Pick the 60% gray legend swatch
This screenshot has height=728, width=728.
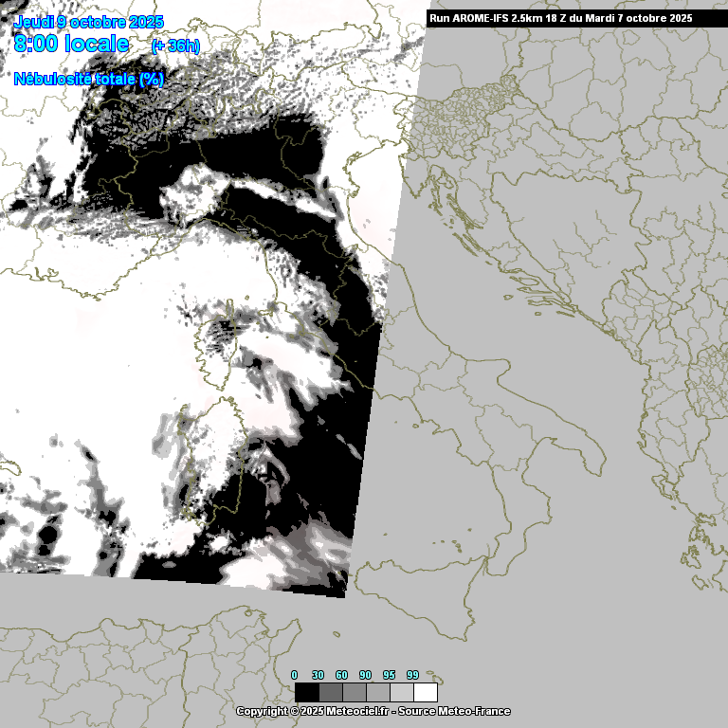click(354, 692)
